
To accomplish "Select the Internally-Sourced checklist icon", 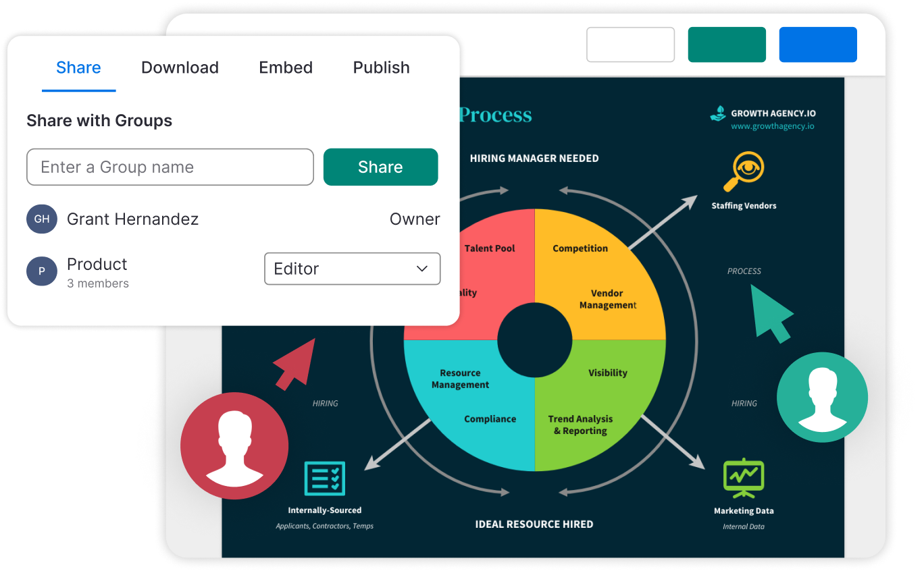I will pyautogui.click(x=326, y=478).
